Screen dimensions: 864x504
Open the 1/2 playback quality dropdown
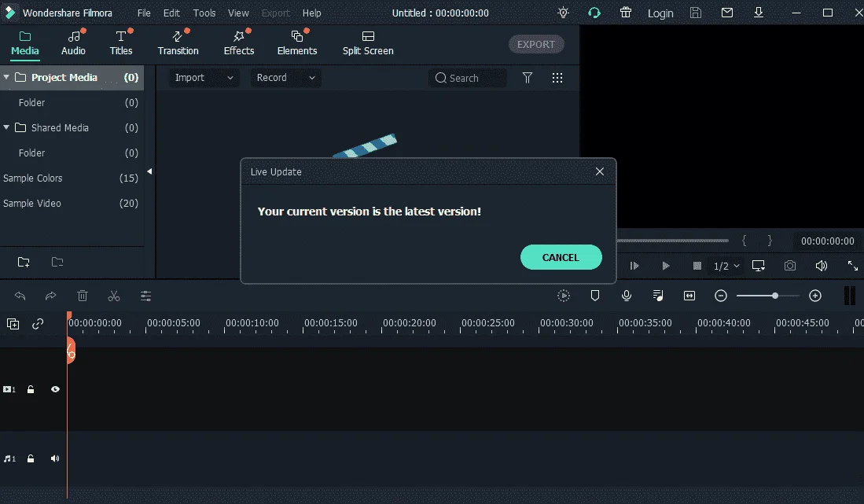726,266
